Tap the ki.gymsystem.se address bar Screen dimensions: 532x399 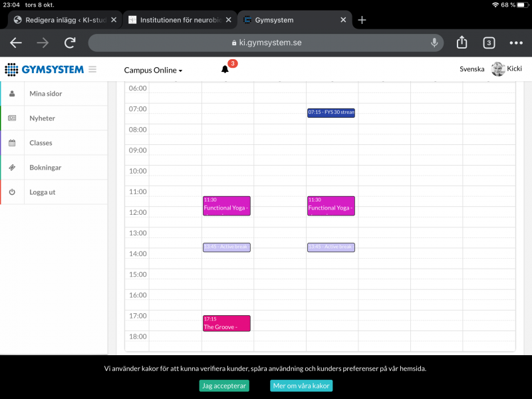point(266,43)
